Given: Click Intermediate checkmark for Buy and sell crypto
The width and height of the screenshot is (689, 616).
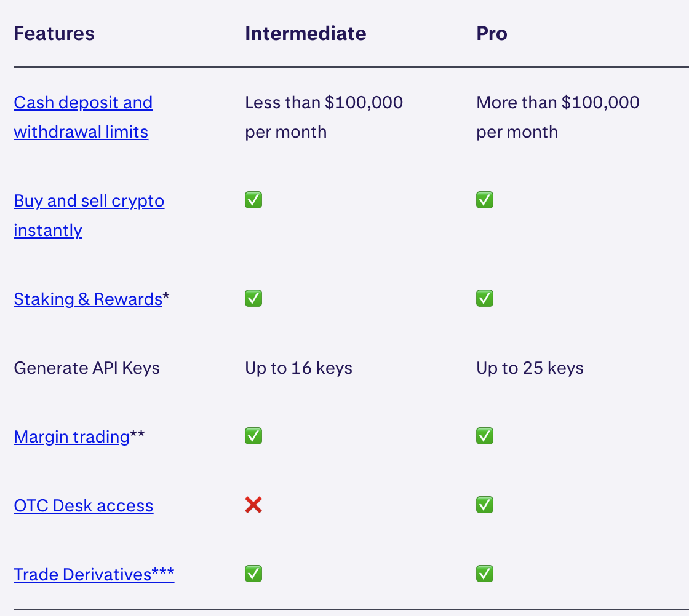Looking at the screenshot, I should 253,200.
